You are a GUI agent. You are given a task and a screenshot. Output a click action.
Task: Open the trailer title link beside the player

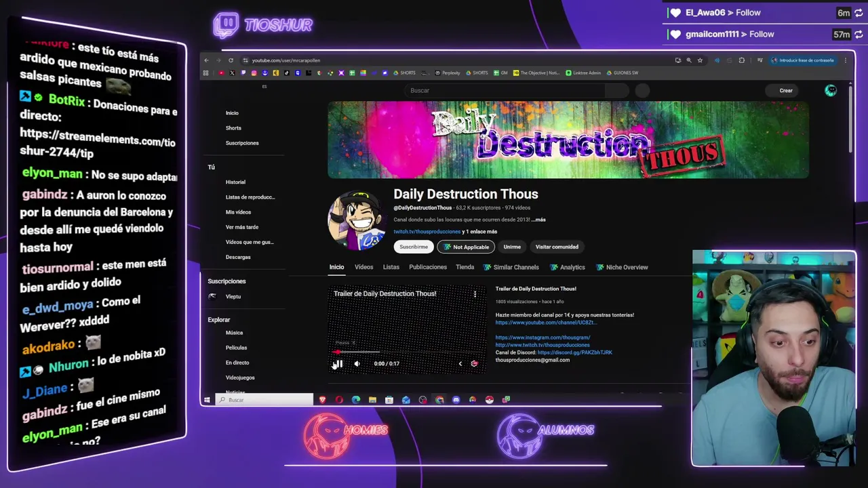pos(536,289)
